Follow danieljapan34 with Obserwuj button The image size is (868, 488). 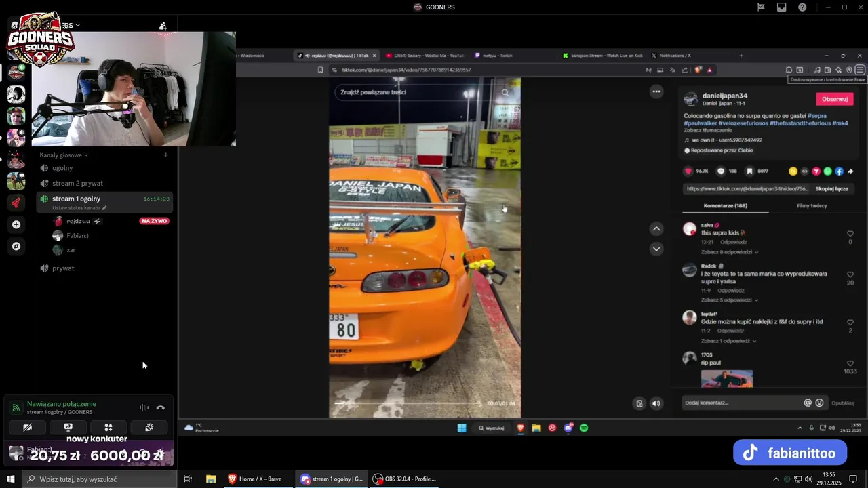[835, 99]
